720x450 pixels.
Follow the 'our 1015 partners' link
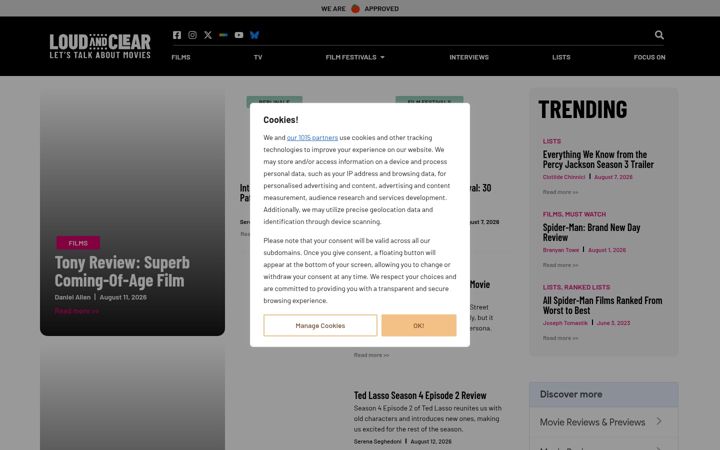point(312,137)
